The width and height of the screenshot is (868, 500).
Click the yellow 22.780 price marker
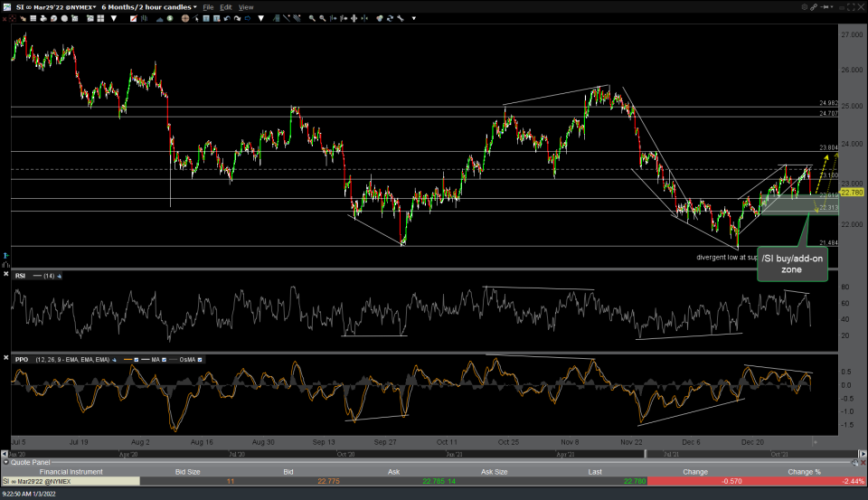tap(851, 192)
